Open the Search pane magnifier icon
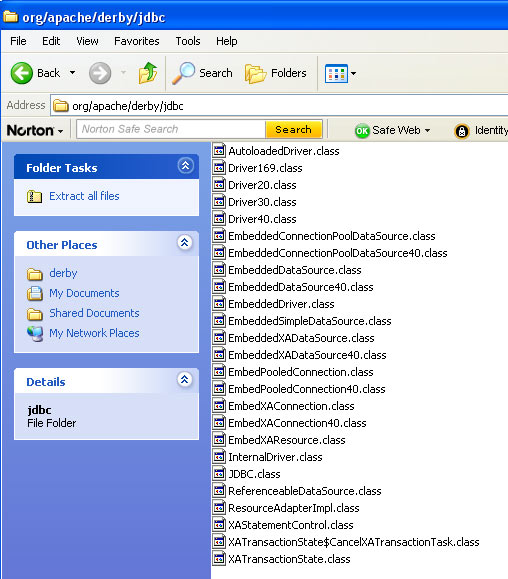Image resolution: width=508 pixels, height=579 pixels. tap(183, 73)
